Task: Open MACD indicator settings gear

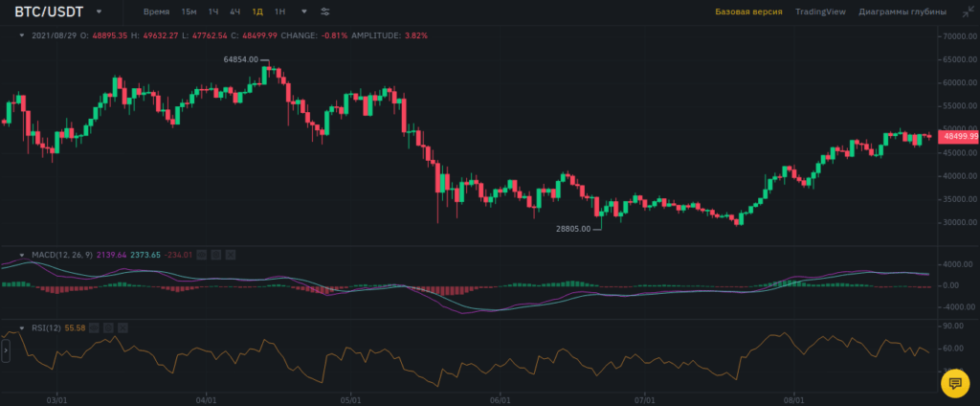Action: pyautogui.click(x=216, y=255)
